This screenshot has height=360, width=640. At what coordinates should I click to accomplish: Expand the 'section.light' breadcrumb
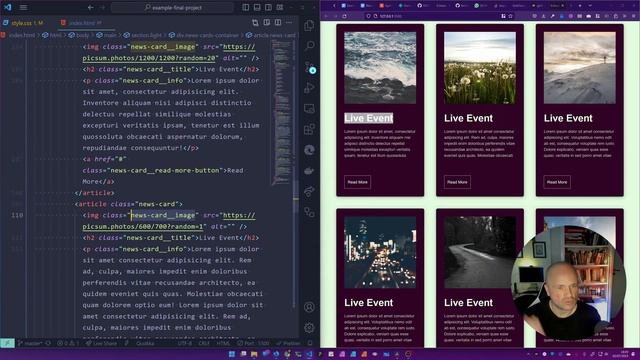coord(143,35)
